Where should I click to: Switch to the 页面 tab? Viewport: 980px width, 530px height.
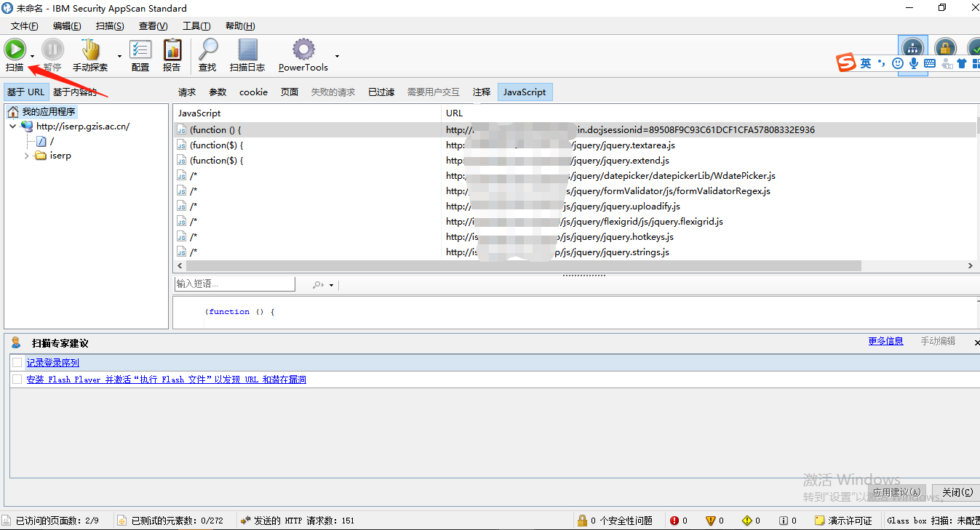click(290, 92)
